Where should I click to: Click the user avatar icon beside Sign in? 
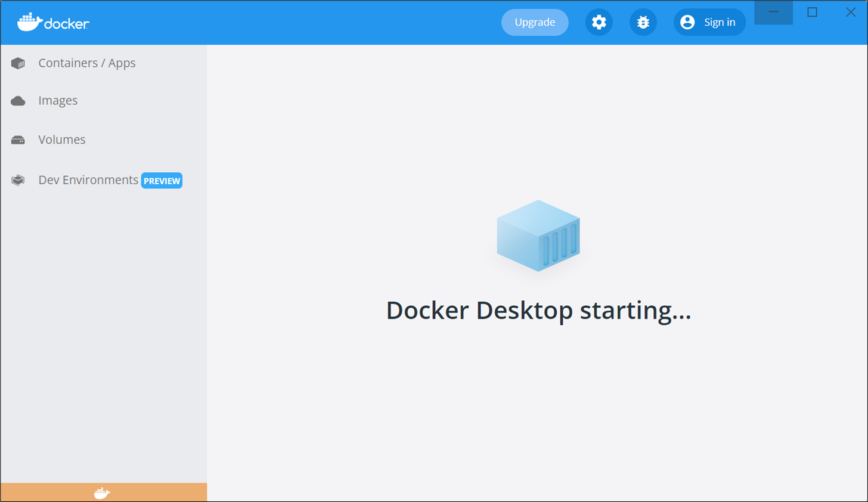click(x=687, y=22)
